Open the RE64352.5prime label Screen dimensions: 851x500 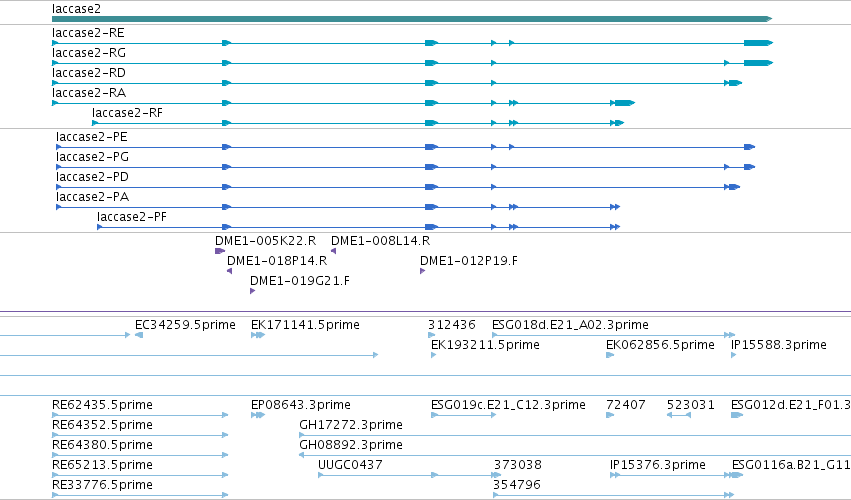(102, 425)
